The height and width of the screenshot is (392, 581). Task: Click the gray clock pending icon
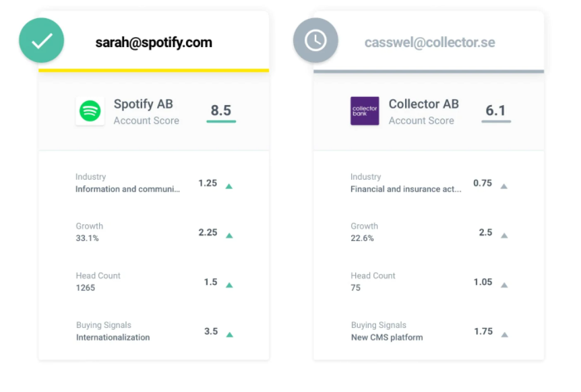pyautogui.click(x=315, y=40)
